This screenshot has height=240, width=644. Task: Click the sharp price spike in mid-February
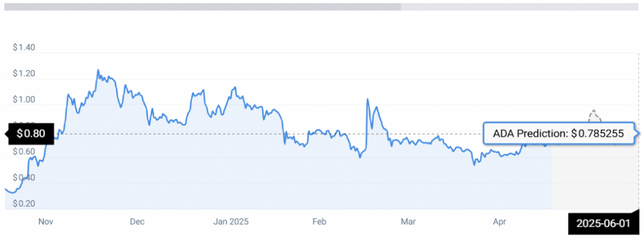(367, 99)
